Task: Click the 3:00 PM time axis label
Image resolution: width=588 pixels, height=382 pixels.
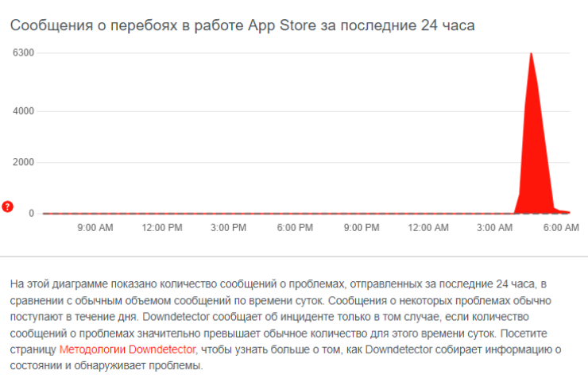Action: (229, 229)
